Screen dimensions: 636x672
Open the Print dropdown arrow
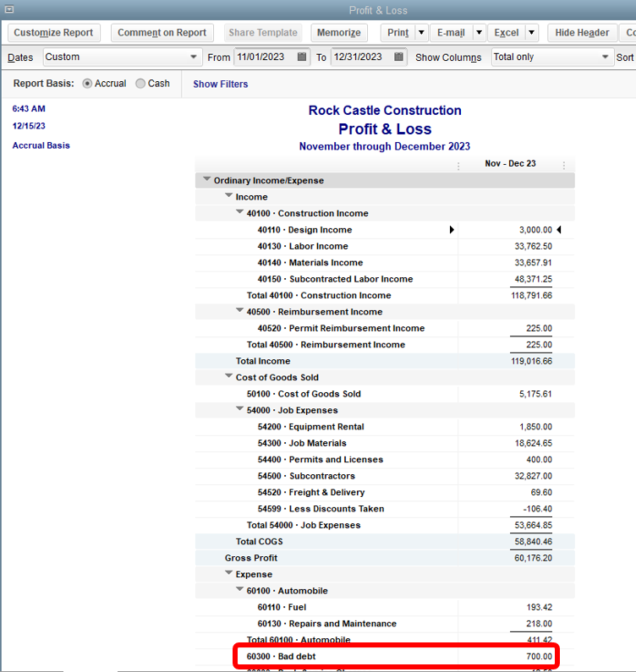click(421, 33)
